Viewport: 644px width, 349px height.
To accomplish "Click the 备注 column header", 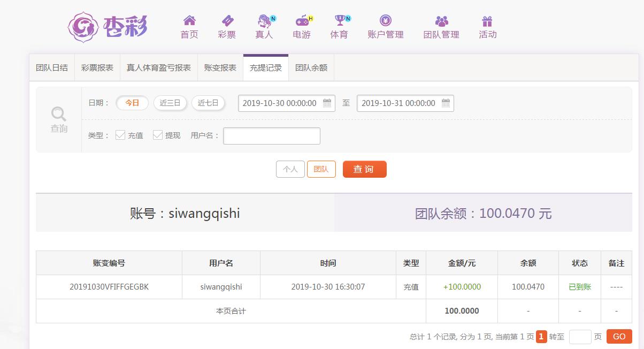I will pos(616,263).
